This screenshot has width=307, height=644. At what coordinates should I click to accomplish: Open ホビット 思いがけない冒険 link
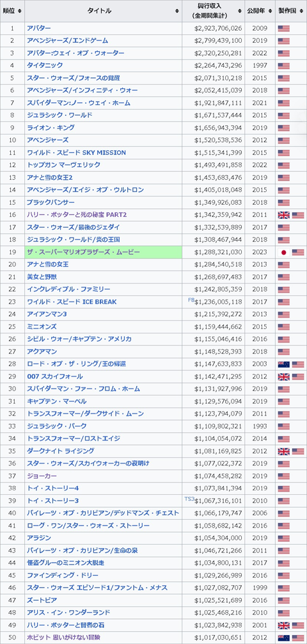[63, 638]
